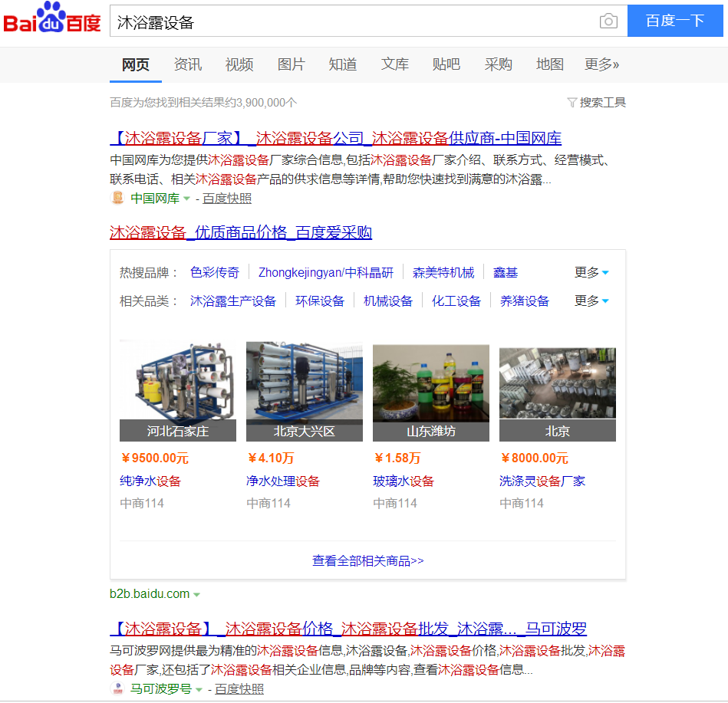Viewport: 728px width, 703px height.
Task: Open the 河北石家庄 product thumbnail
Action: 178,391
